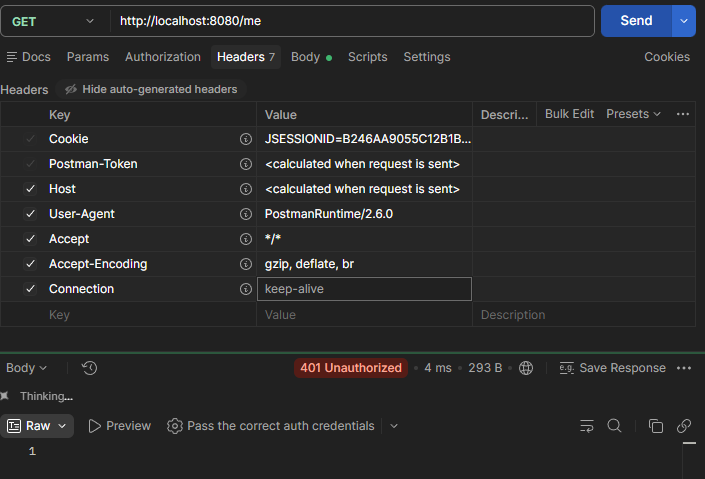Click the link icon in response toolbar
Image resolution: width=705 pixels, height=479 pixels.
click(x=684, y=425)
